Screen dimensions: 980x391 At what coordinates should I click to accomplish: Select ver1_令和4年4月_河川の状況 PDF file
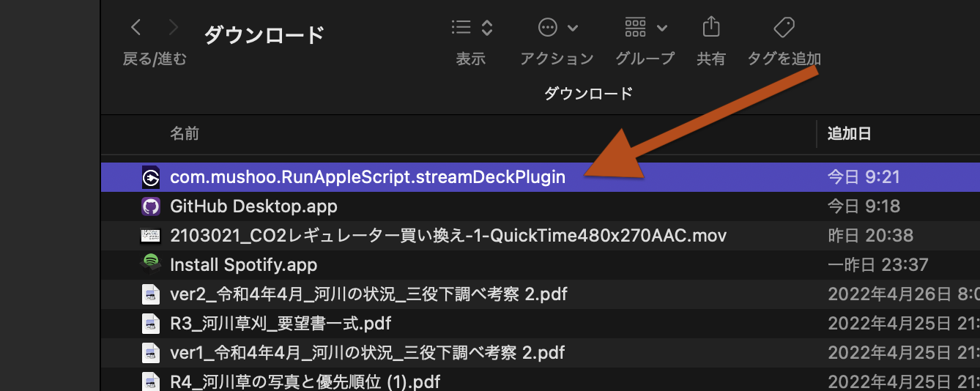(367, 353)
